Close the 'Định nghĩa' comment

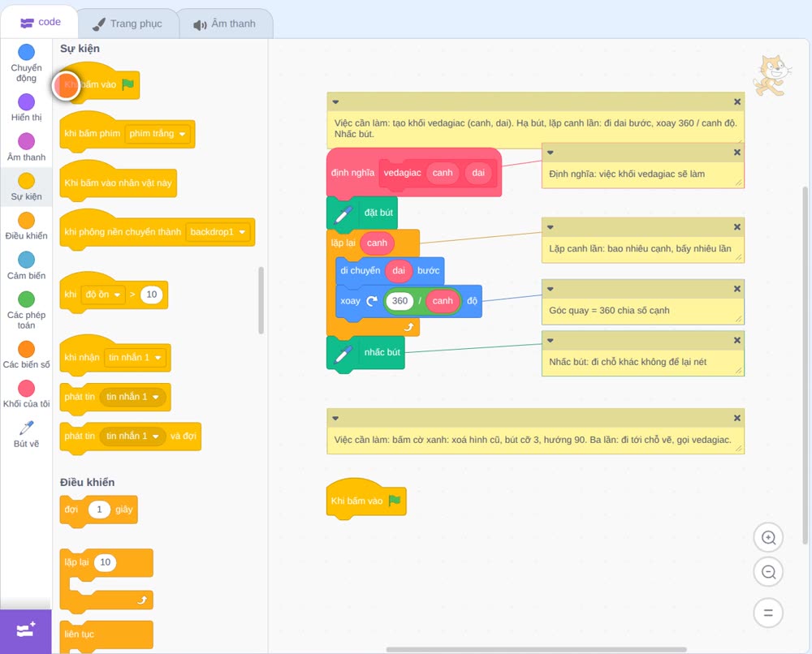pyautogui.click(x=737, y=153)
